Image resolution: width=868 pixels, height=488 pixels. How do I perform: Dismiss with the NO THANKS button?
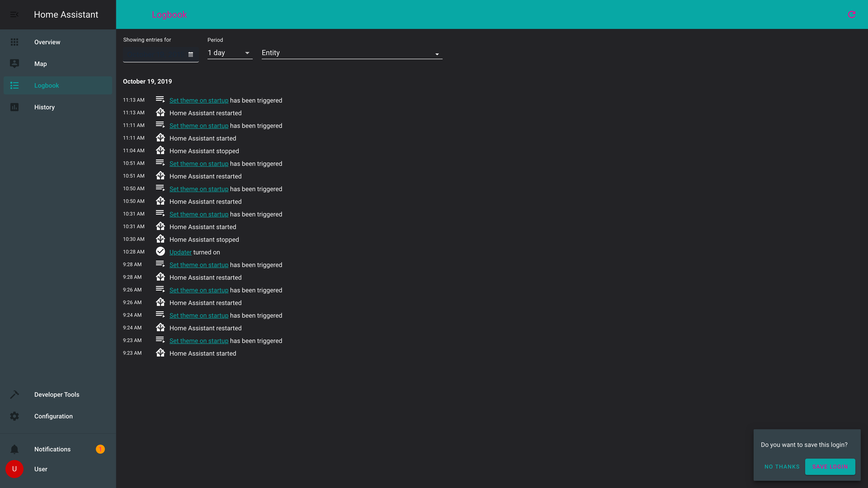[x=782, y=467]
